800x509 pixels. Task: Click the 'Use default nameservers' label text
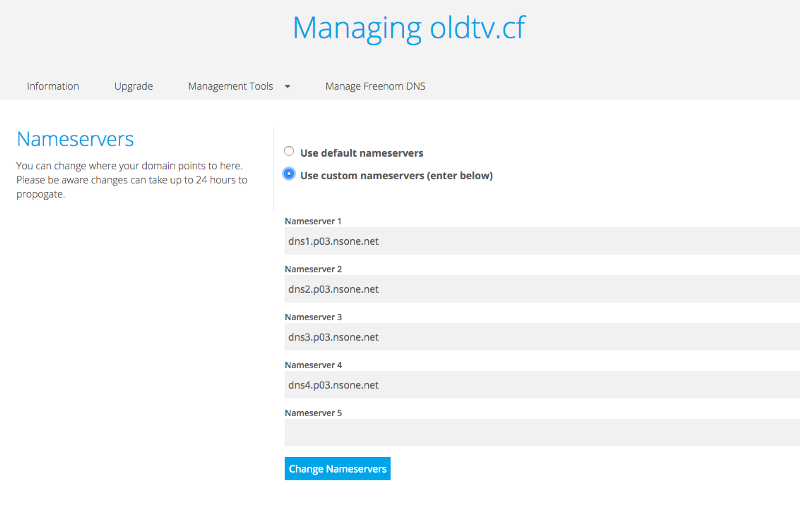pyautogui.click(x=362, y=153)
